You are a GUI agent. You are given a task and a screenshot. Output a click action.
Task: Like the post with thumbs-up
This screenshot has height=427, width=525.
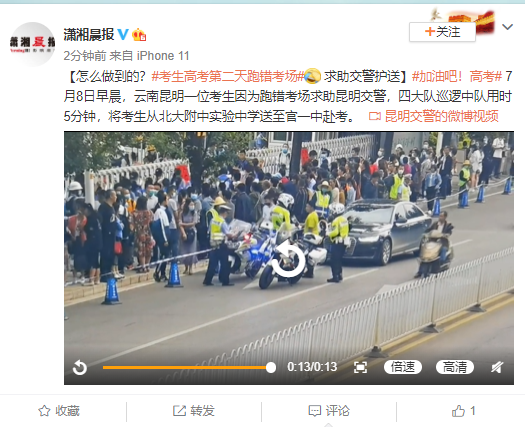(464, 411)
